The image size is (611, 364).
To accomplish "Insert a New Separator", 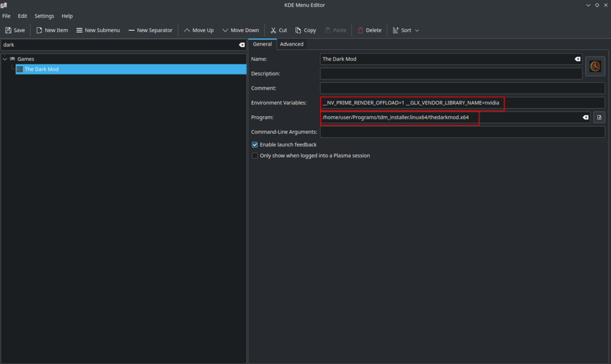I will pos(150,30).
